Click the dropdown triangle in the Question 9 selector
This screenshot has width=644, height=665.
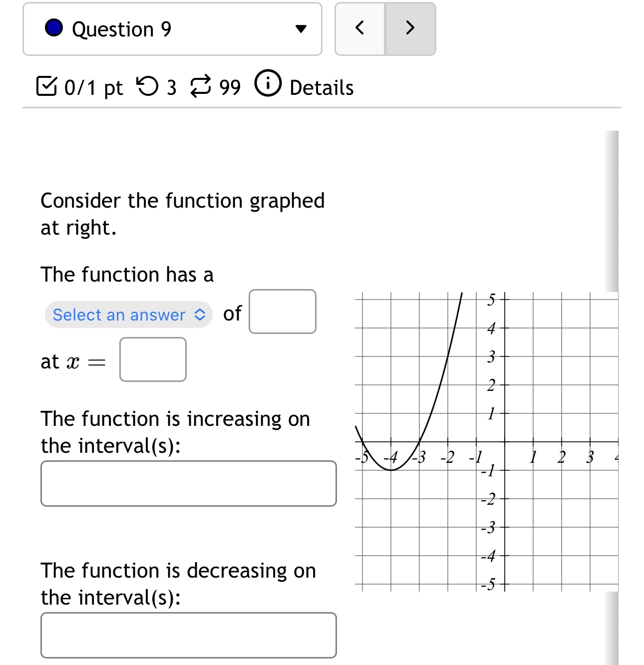(x=300, y=28)
